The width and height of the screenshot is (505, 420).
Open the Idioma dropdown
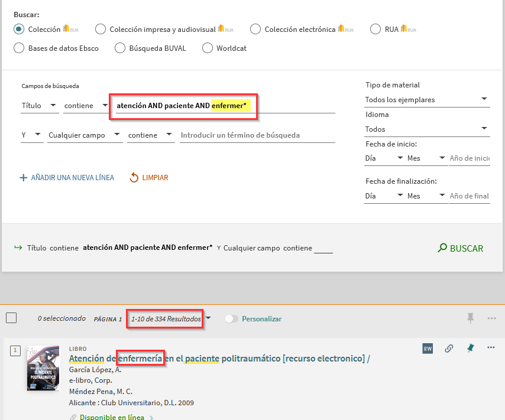pos(427,129)
